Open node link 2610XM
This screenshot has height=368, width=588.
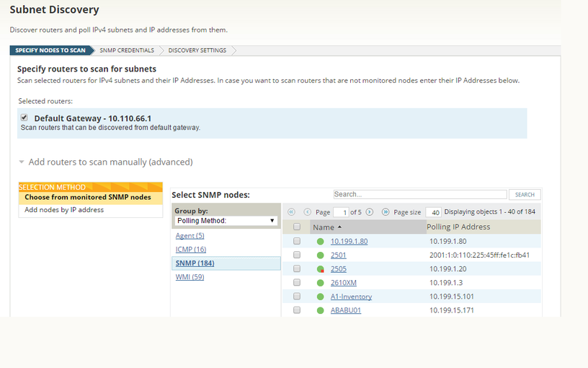344,283
